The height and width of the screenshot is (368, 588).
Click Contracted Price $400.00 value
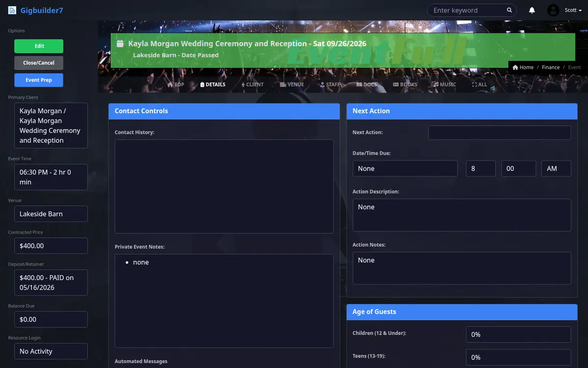tap(51, 246)
